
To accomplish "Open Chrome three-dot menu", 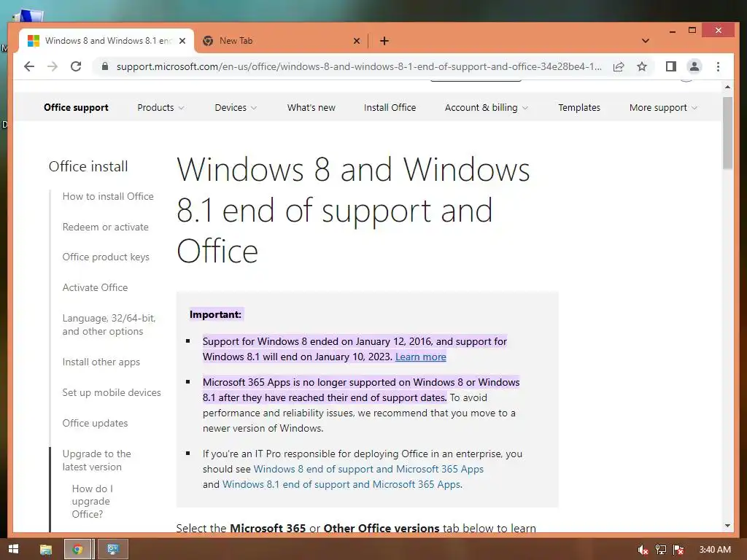I will coord(718,66).
